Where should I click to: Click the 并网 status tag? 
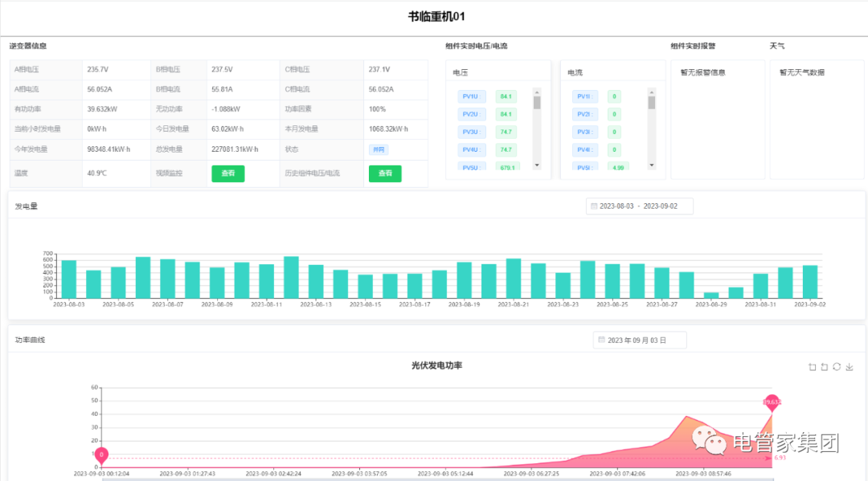(379, 150)
